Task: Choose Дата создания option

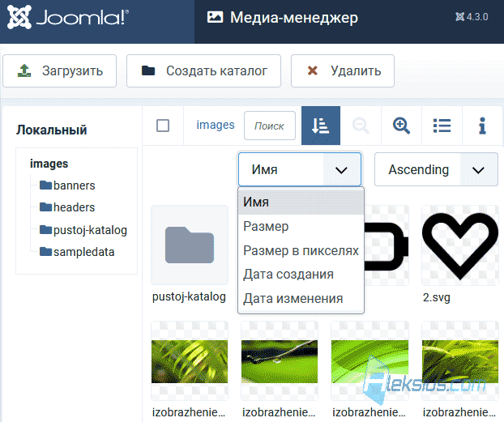Action: click(301, 274)
